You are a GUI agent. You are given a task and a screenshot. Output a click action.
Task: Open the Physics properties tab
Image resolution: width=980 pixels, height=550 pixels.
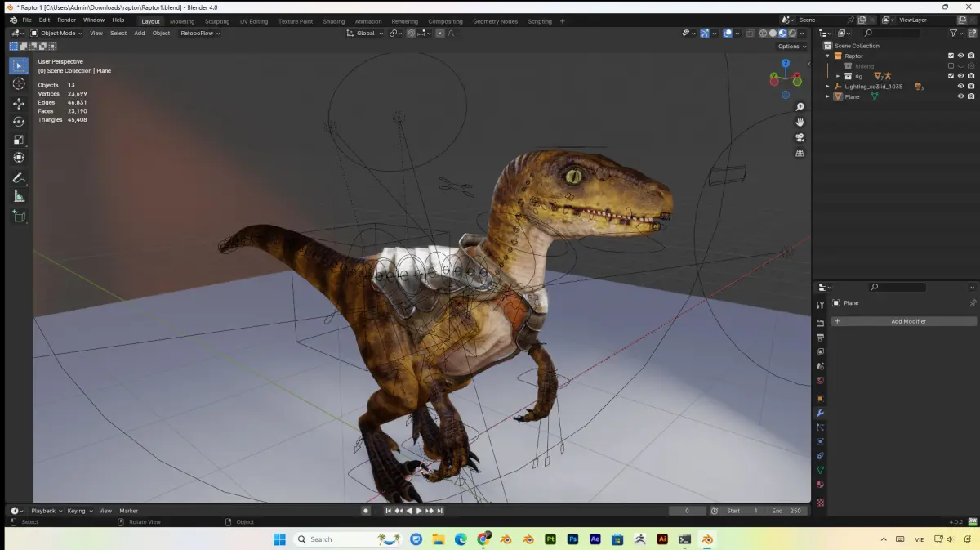pos(820,441)
